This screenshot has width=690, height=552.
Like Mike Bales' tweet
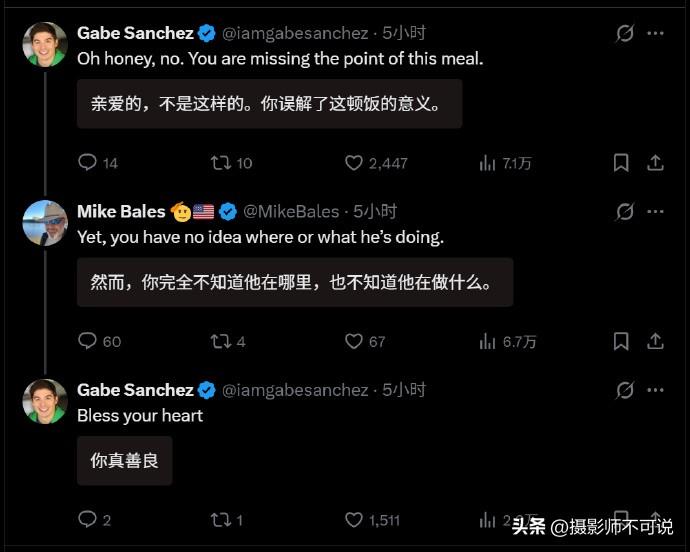pyautogui.click(x=353, y=341)
